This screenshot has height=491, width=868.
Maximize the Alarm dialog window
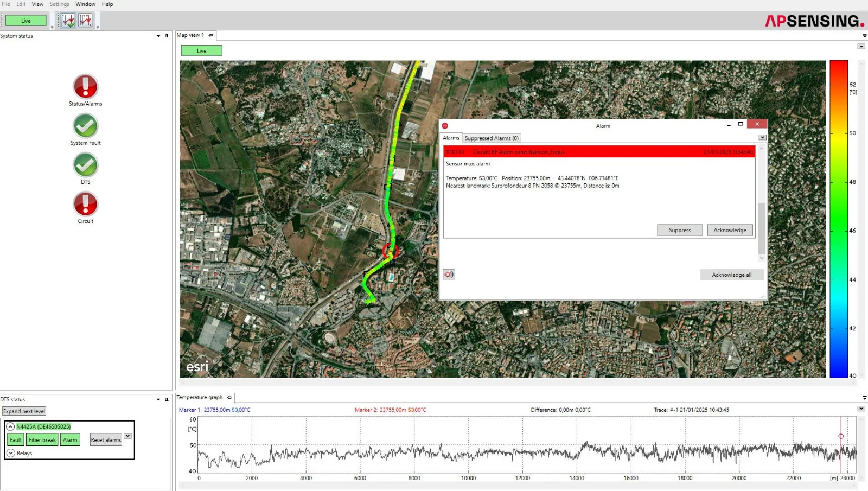[x=741, y=124]
